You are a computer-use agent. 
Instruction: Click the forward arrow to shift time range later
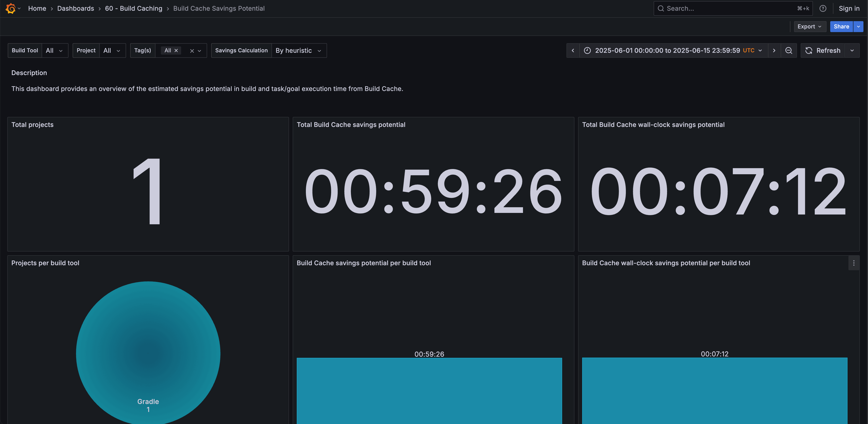774,50
